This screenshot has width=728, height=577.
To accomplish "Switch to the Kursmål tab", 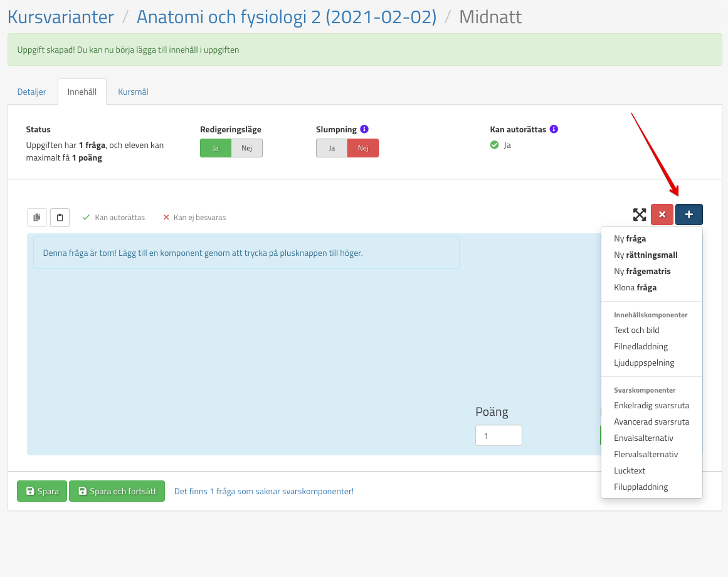I will [x=133, y=92].
